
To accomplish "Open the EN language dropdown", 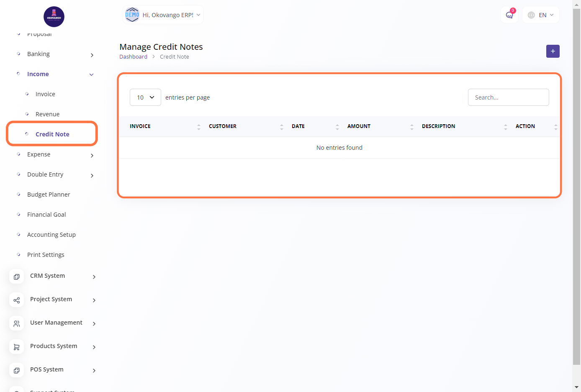I will coord(541,15).
